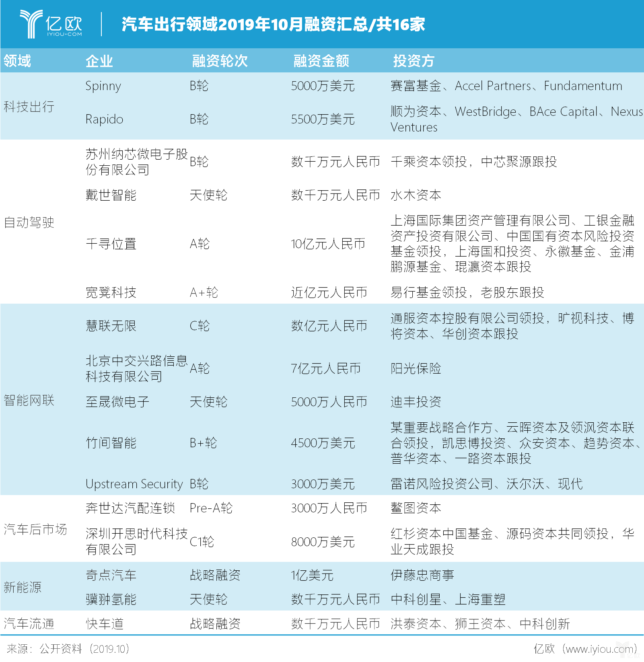Click the 5000万美元 amount for Spinny
The width and height of the screenshot is (644, 662).
coord(323,86)
